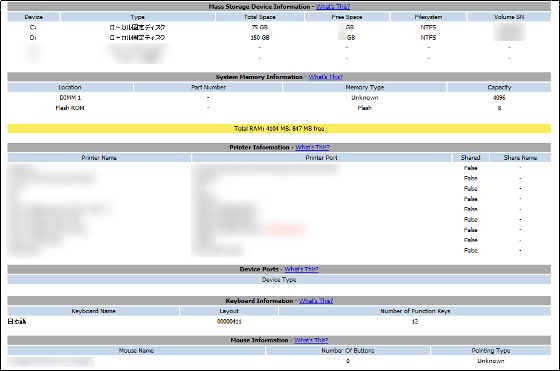The image size is (560, 371).
Task: Select the Keyboard Name column header
Action: click(x=93, y=311)
